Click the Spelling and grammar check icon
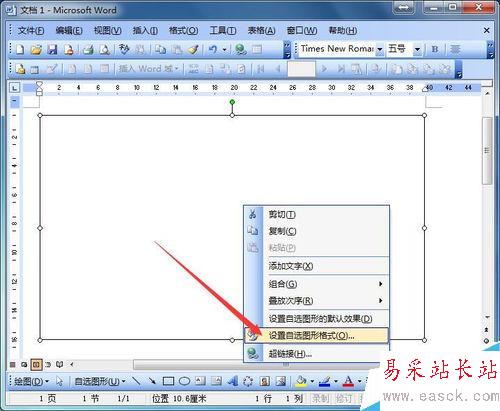Image resolution: width=500 pixels, height=411 pixels. coord(124,50)
